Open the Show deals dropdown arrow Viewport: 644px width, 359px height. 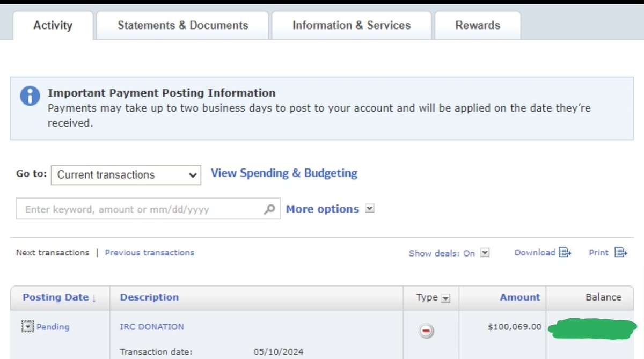click(485, 253)
